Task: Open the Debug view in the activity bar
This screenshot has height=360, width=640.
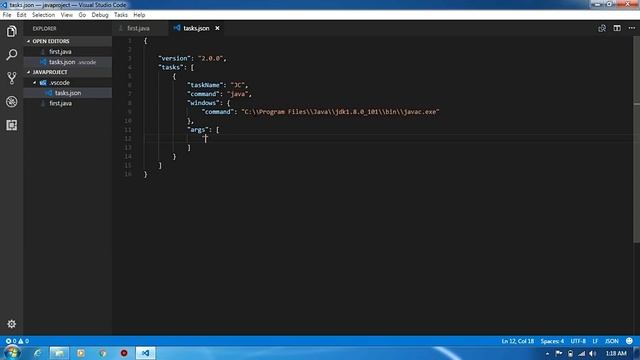Action: (x=11, y=102)
